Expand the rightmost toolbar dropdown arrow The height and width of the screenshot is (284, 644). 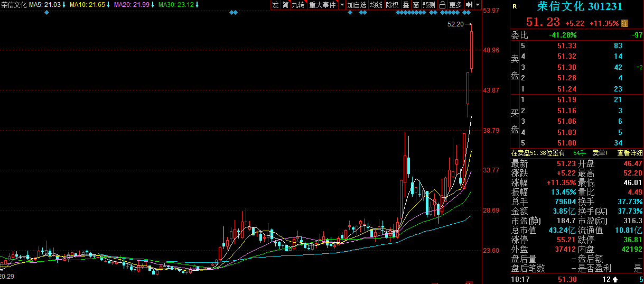478,5
